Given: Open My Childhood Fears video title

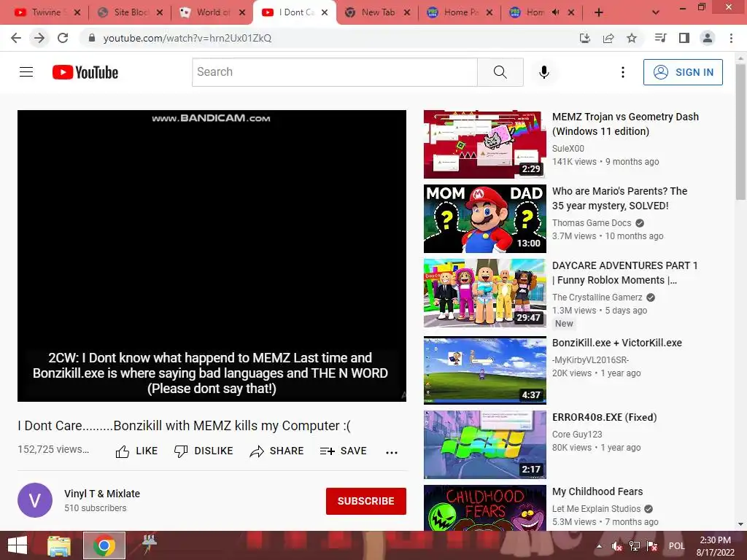Looking at the screenshot, I should point(597,491).
